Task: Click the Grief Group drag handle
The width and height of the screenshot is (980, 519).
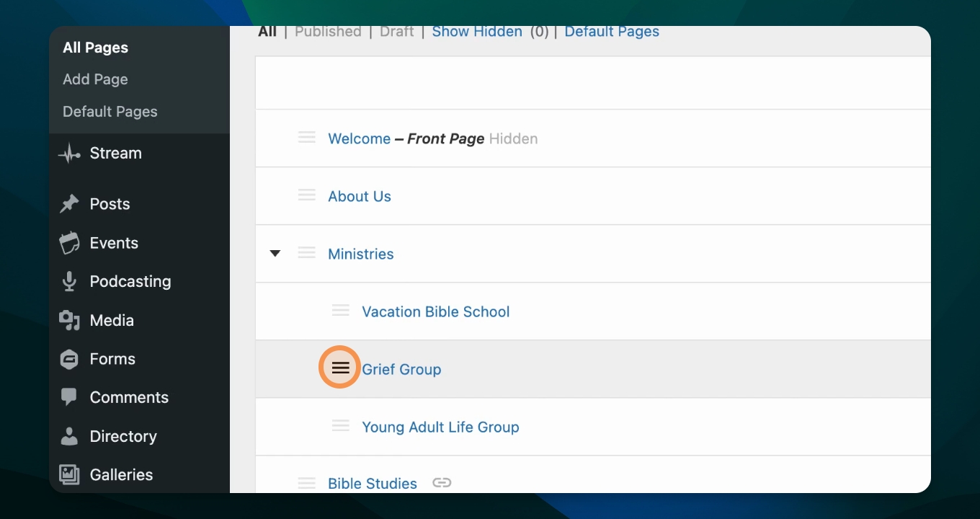Action: 340,368
